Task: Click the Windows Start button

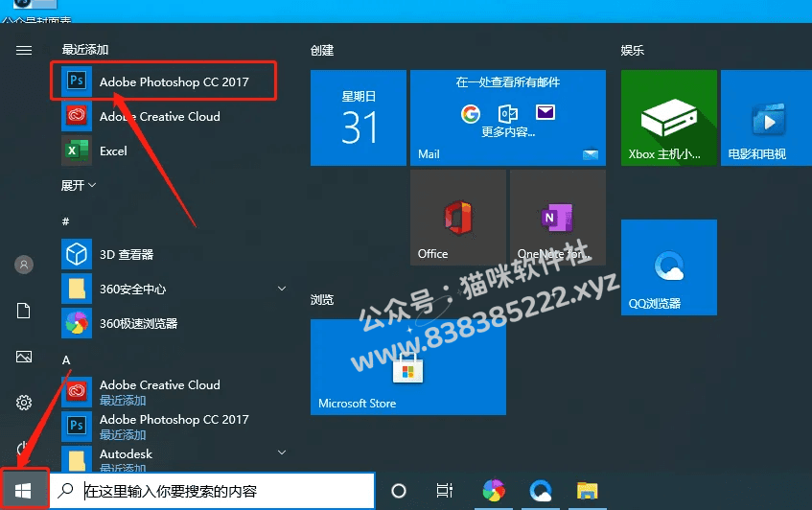Action: 24,490
